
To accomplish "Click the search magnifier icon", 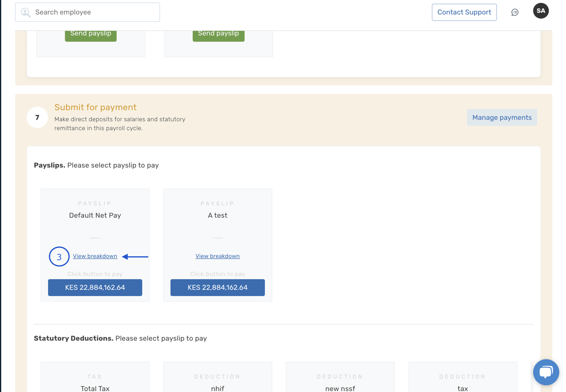I will pyautogui.click(x=26, y=12).
